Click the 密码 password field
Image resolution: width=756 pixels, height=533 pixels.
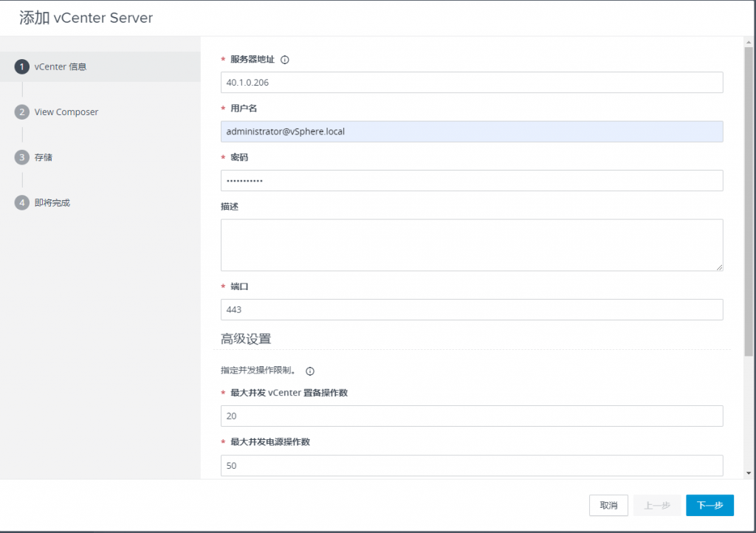[472, 181]
